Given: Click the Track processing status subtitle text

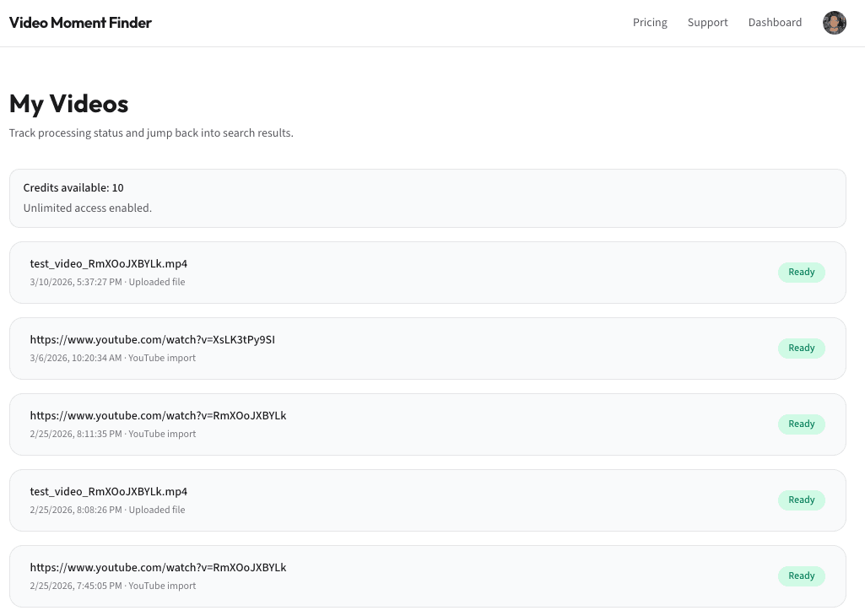Looking at the screenshot, I should point(151,133).
